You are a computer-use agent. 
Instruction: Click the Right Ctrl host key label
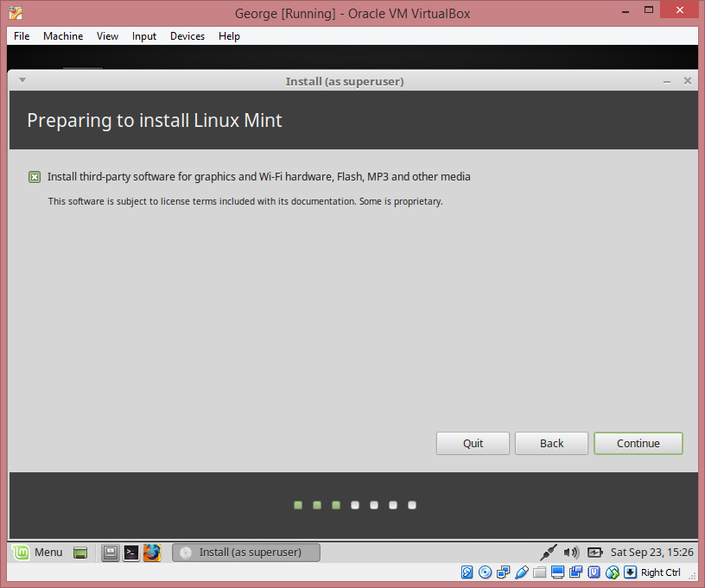click(x=660, y=572)
